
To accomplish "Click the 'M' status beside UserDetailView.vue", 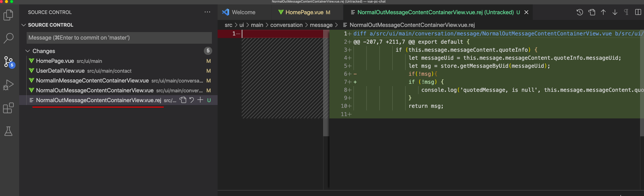I will 209,71.
